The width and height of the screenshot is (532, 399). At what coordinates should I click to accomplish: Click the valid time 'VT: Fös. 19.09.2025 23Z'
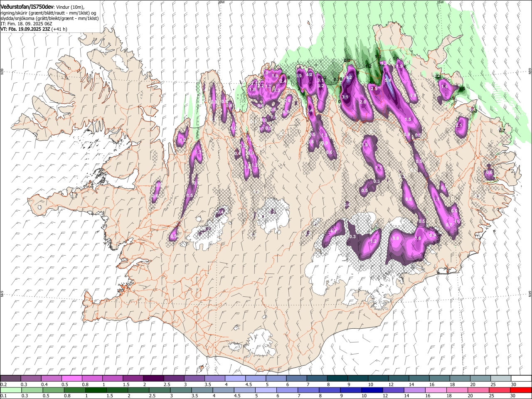pos(25,29)
